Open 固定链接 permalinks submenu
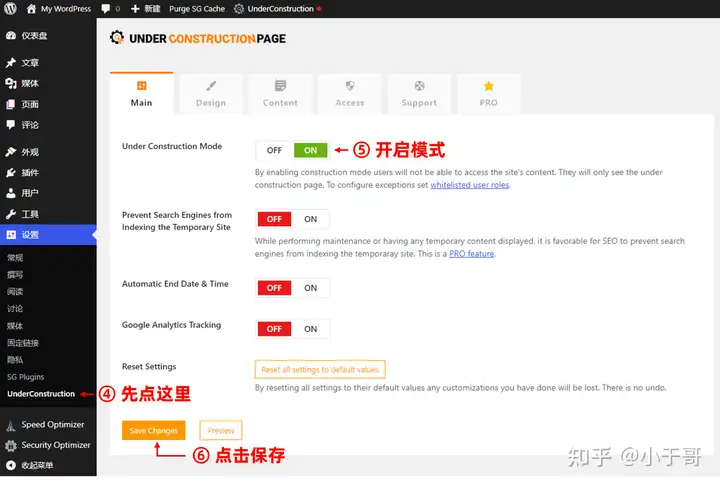This screenshot has height=486, width=720. pos(23,343)
